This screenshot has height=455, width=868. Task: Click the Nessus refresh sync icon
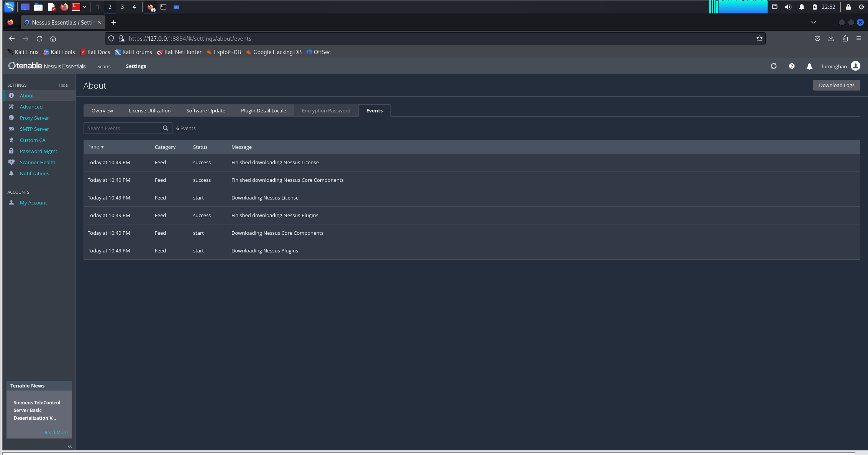(773, 66)
